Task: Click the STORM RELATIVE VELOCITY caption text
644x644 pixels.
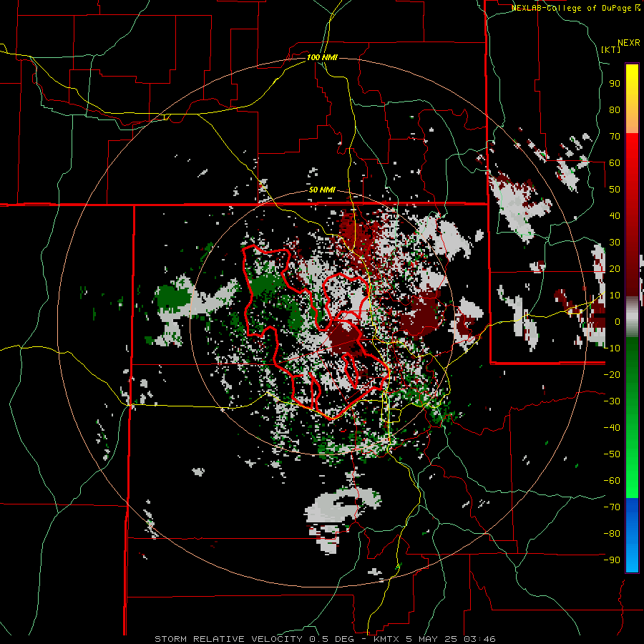Action: pyautogui.click(x=228, y=639)
